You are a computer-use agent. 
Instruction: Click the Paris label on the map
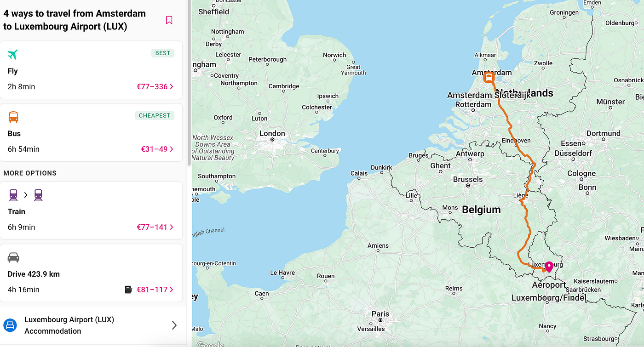pos(380,314)
